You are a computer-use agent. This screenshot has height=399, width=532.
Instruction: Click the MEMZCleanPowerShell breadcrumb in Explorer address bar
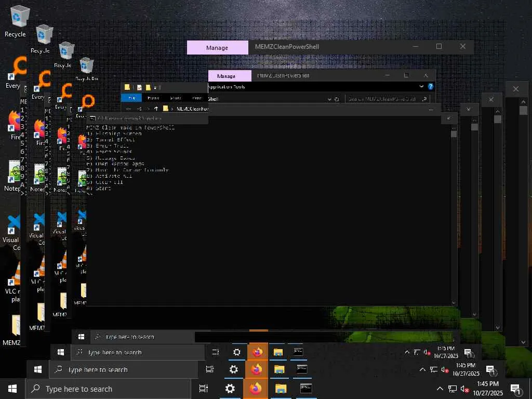[192, 109]
